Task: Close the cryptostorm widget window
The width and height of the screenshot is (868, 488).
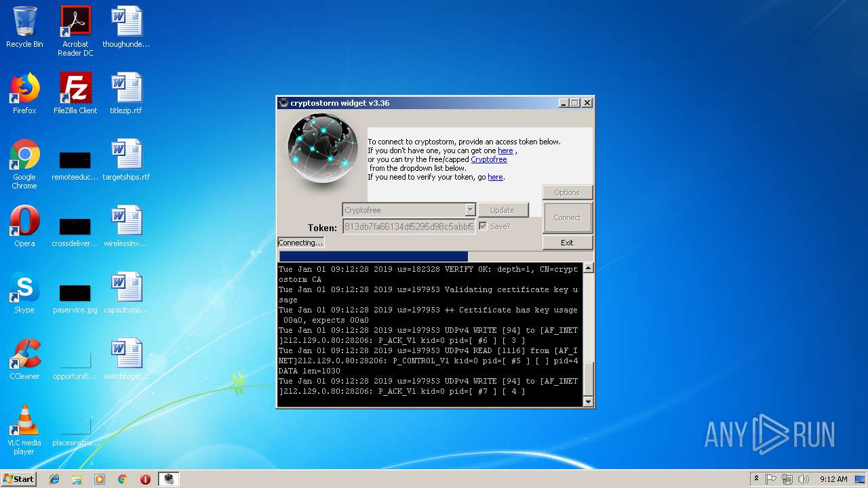Action: point(587,103)
